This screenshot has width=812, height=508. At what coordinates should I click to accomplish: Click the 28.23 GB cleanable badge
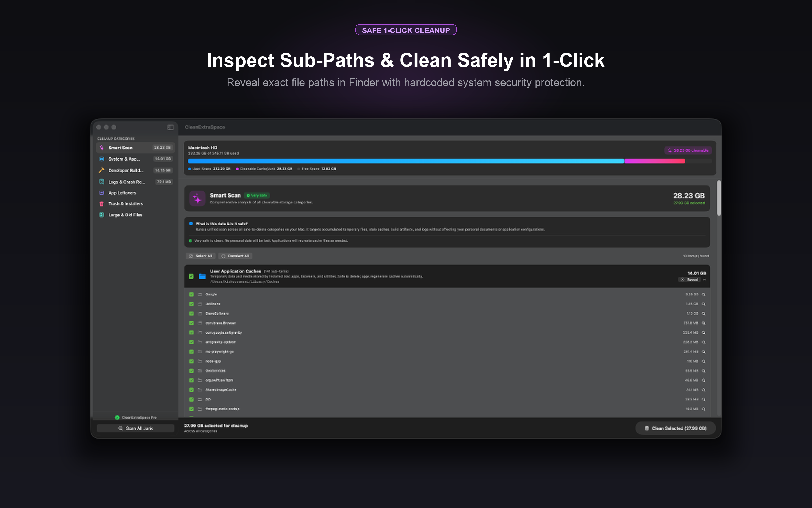688,150
